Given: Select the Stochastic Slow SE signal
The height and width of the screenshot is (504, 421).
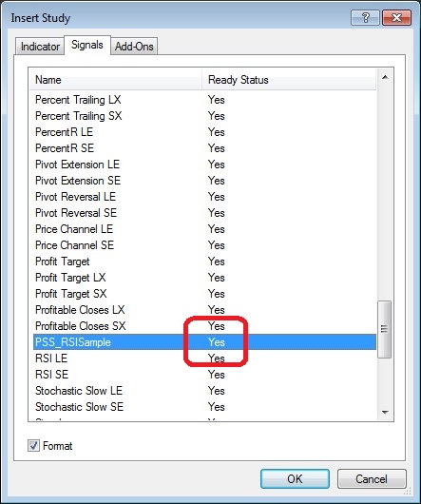Looking at the screenshot, I should (204, 407).
